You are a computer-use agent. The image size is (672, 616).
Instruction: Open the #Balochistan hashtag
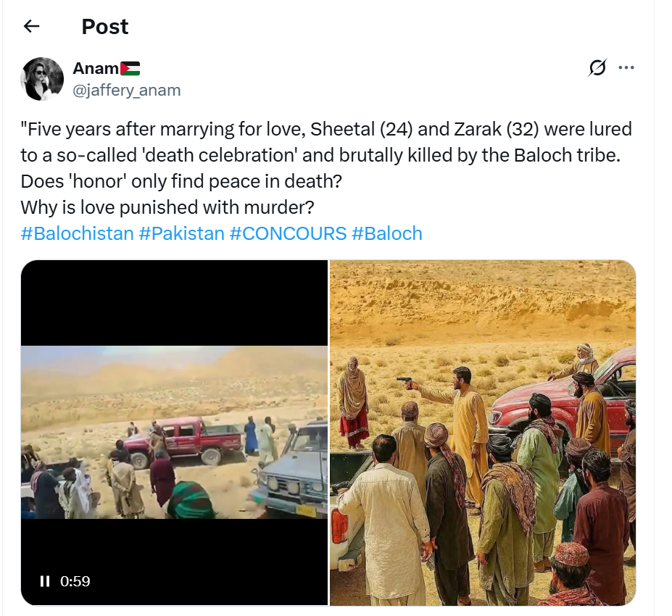click(x=77, y=234)
